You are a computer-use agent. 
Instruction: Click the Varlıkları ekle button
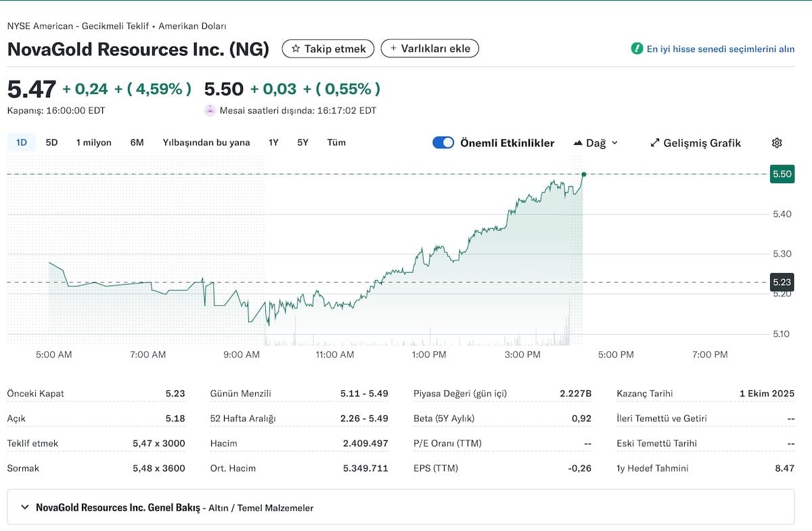coord(430,49)
